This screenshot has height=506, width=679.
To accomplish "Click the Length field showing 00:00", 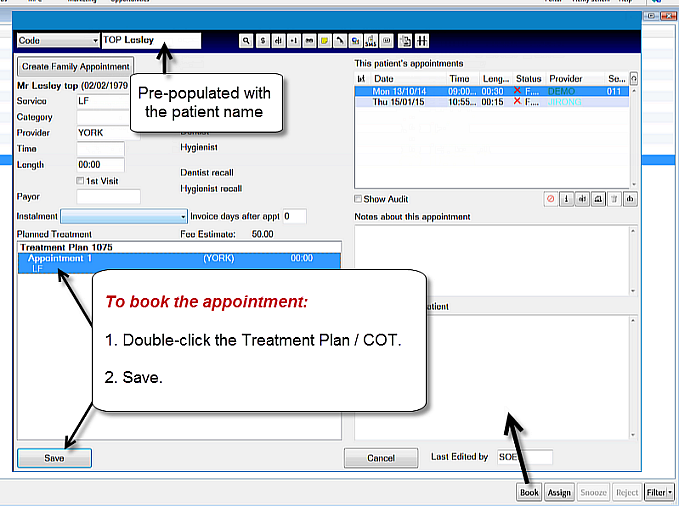I will (100, 165).
